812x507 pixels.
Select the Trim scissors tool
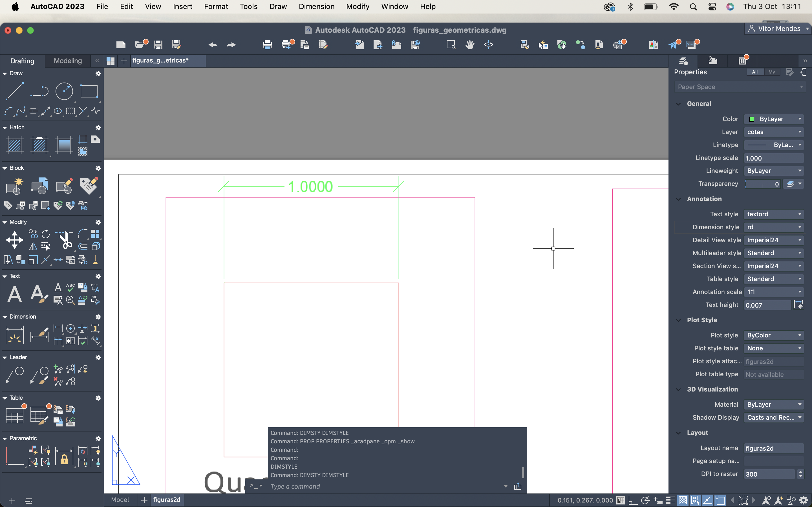tap(66, 240)
